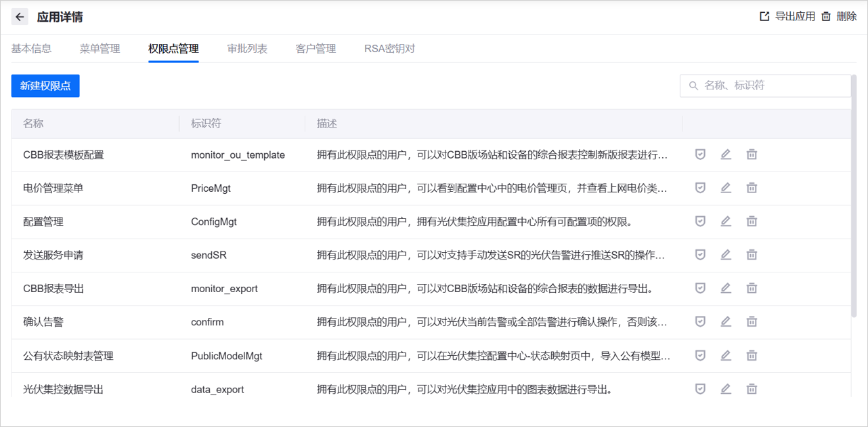
Task: Click the shield icon for 确认告警 row
Action: click(x=700, y=322)
